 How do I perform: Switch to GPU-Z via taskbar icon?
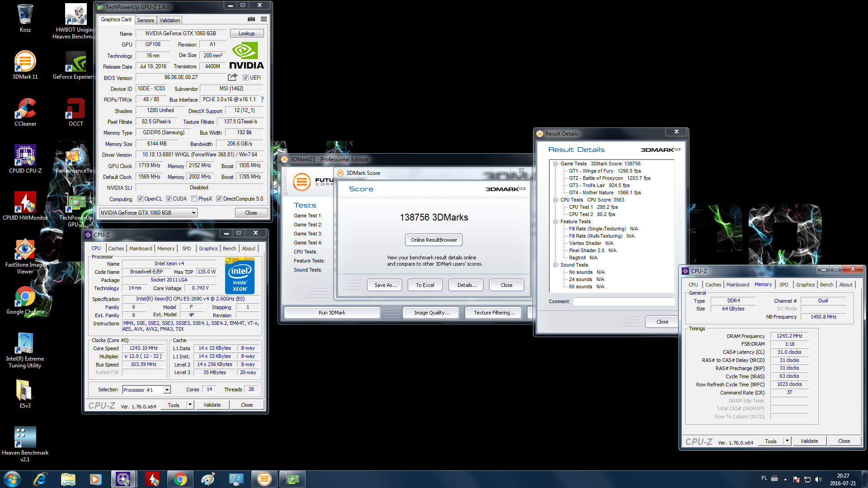coord(292,479)
